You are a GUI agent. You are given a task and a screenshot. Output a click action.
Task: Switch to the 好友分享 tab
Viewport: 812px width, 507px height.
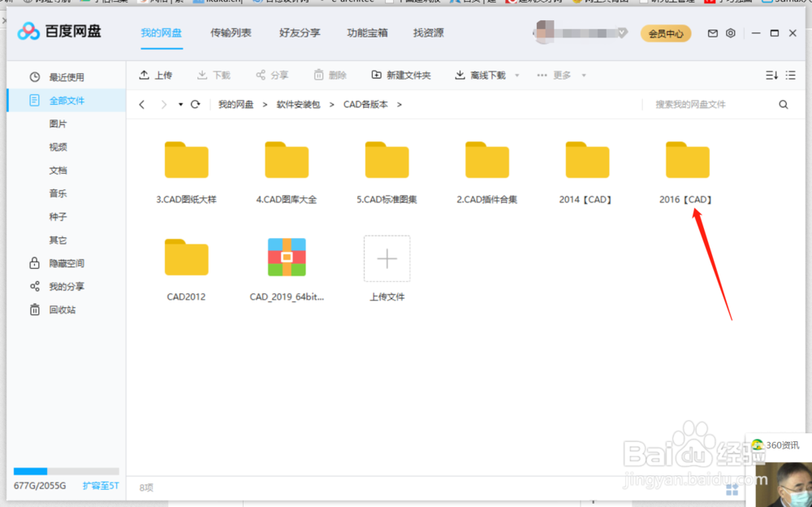coord(300,32)
